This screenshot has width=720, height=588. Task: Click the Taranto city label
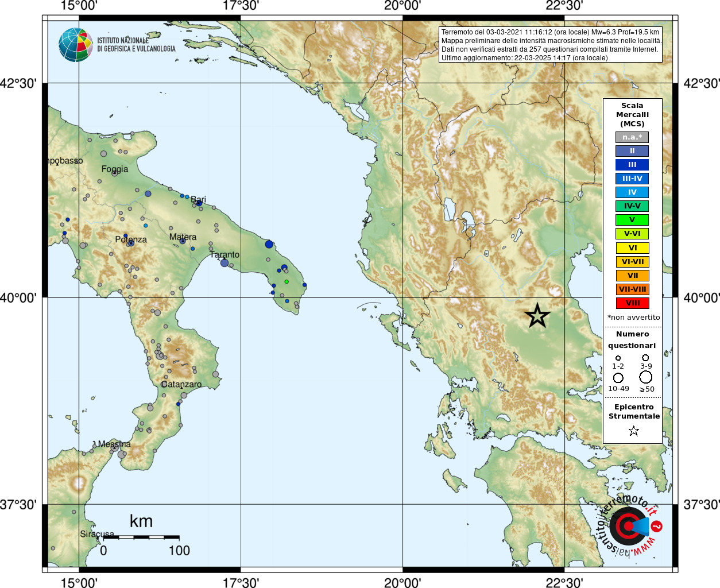[x=224, y=254]
